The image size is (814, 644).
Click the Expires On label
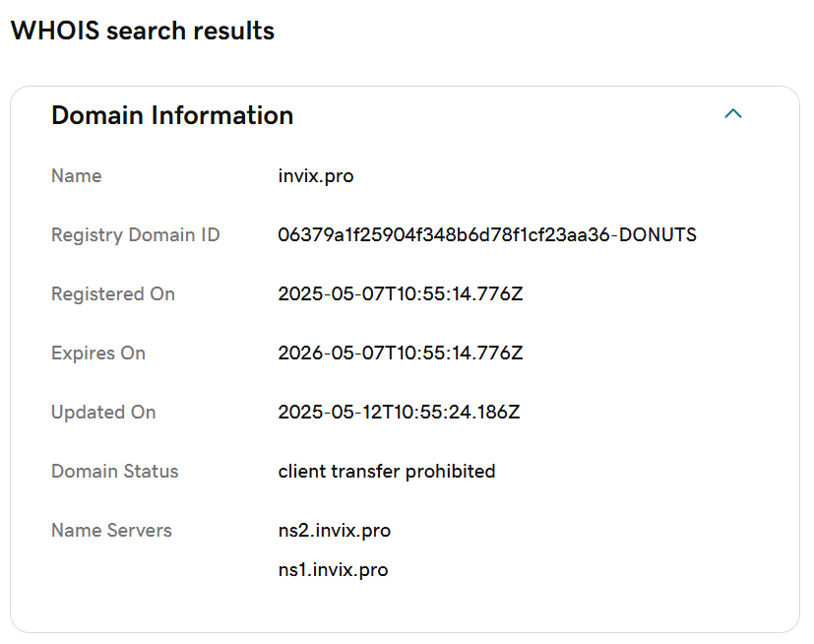[98, 354]
